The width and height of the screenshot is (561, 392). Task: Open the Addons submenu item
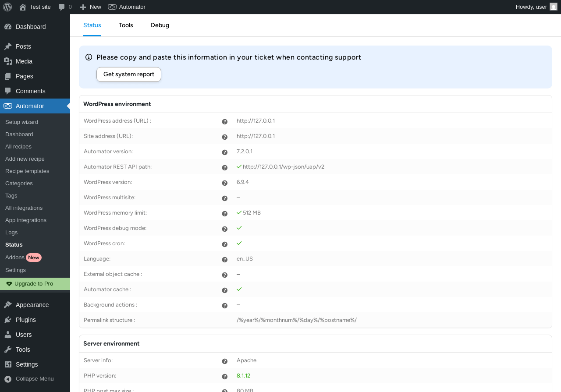[x=15, y=258]
